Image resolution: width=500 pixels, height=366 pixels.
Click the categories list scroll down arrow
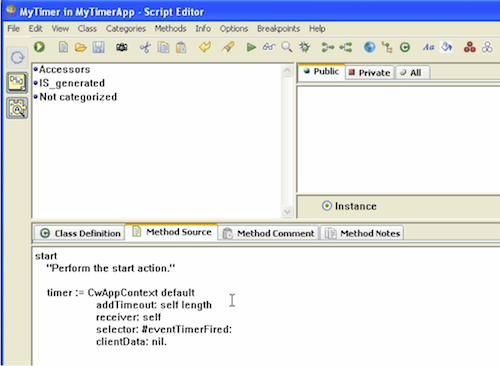[287, 211]
